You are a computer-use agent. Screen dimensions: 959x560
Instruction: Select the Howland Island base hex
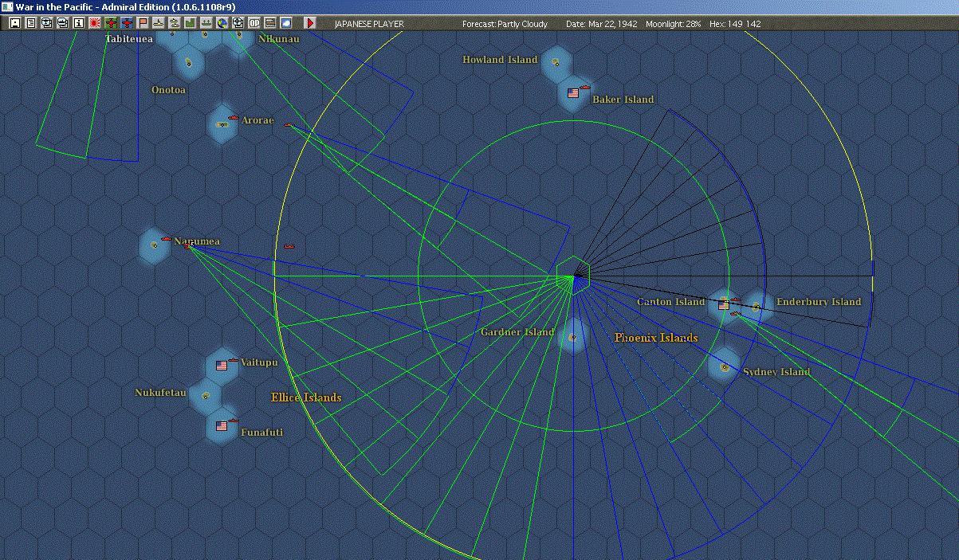(x=556, y=61)
